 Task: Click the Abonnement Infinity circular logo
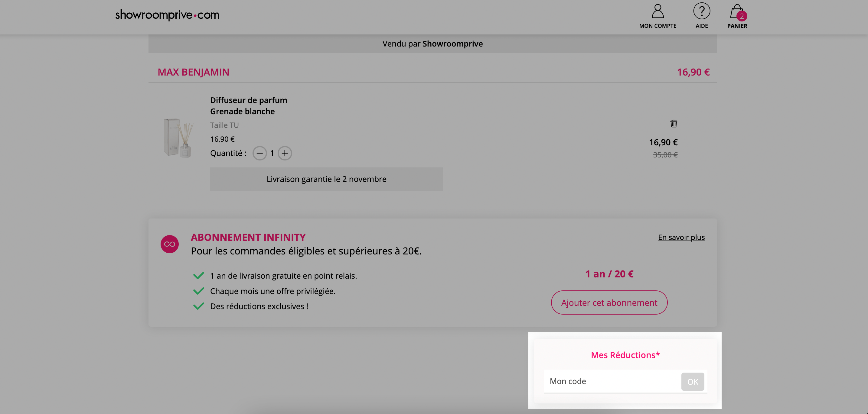tap(170, 244)
